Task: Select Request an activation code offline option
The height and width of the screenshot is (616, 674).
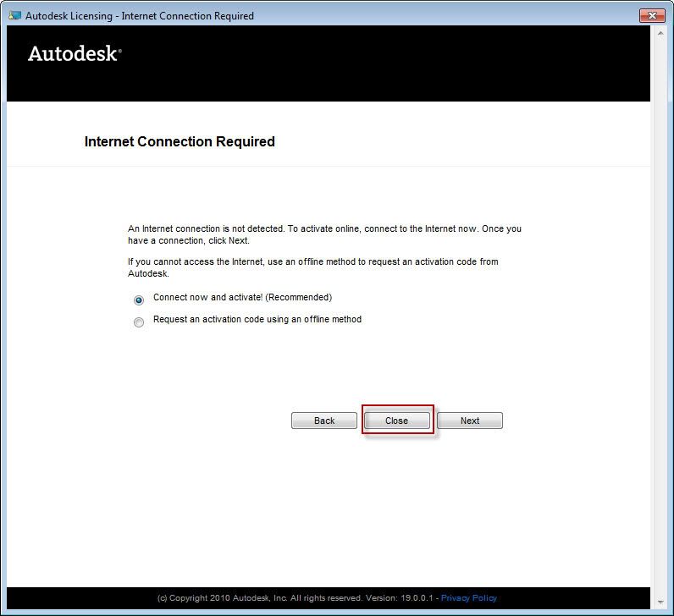Action: [138, 322]
